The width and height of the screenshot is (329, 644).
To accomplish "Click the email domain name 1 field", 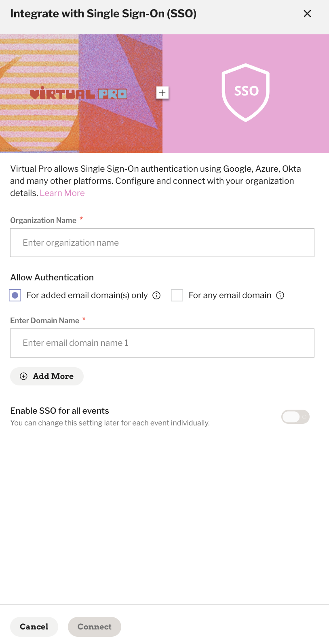I will (162, 343).
